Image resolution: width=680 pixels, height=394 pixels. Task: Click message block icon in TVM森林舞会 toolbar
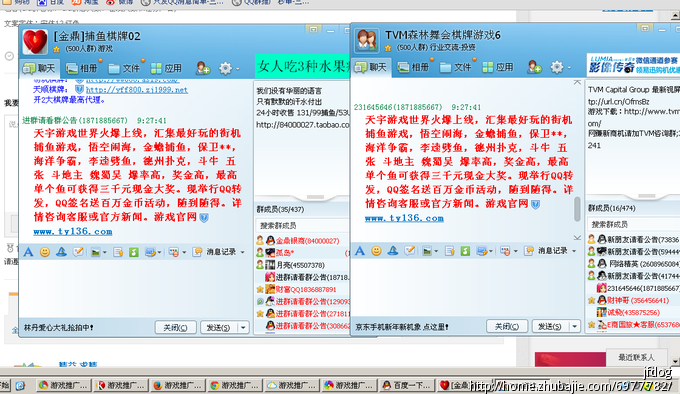click(505, 251)
